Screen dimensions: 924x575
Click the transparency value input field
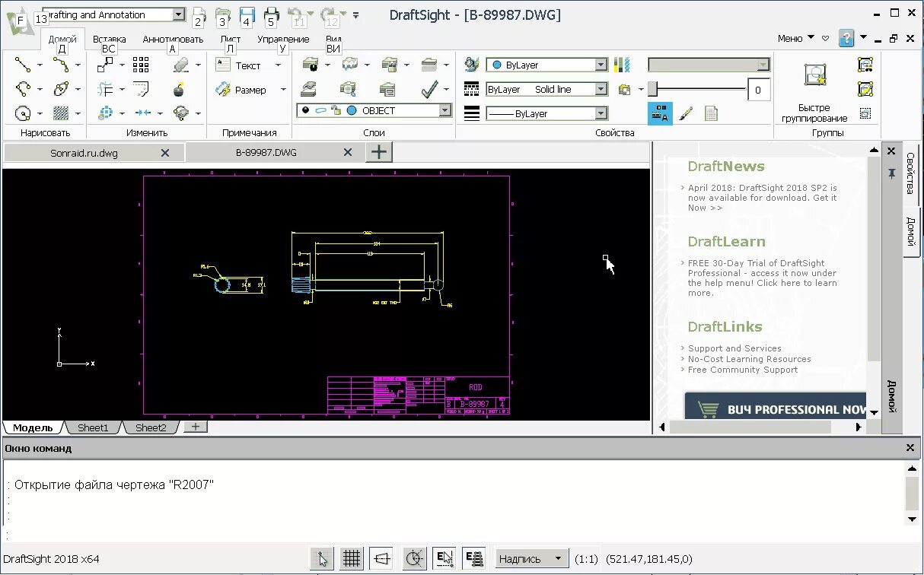coord(758,90)
